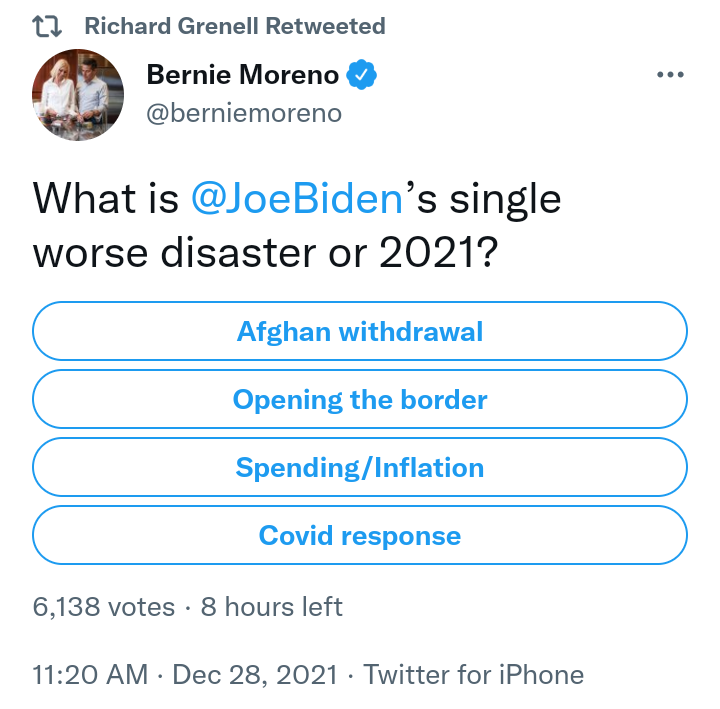This screenshot has width=720, height=709.
Task: Select the Spending/Inflation poll choice
Action: [x=360, y=467]
